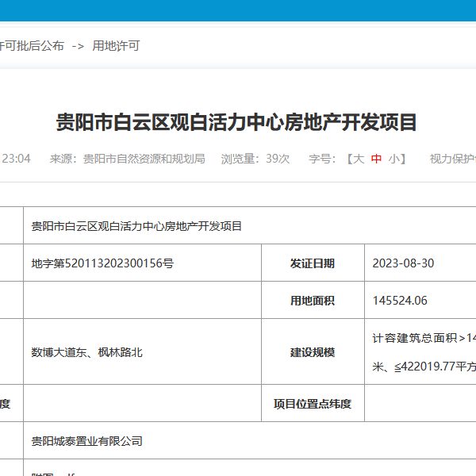Set font size to 中
The image size is (476, 476).
(376, 159)
